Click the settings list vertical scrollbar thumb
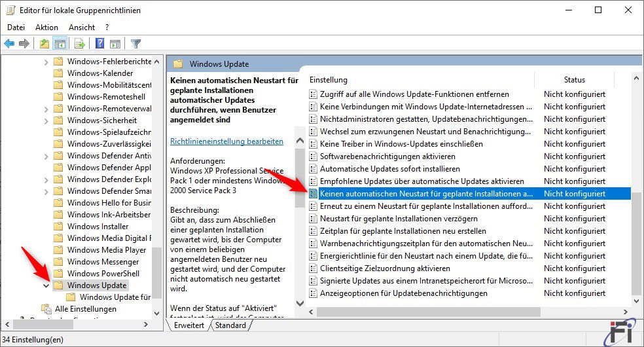The image size is (644, 347). [x=635, y=244]
